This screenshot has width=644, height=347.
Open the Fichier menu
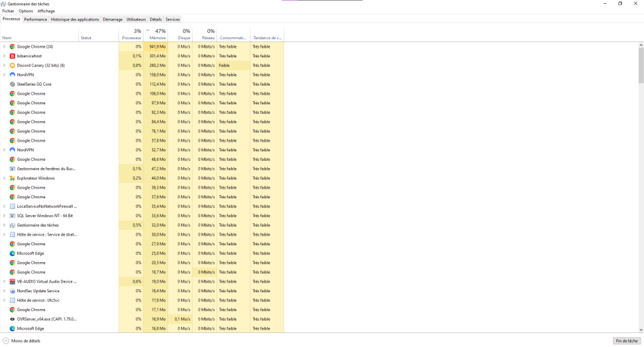click(x=8, y=11)
